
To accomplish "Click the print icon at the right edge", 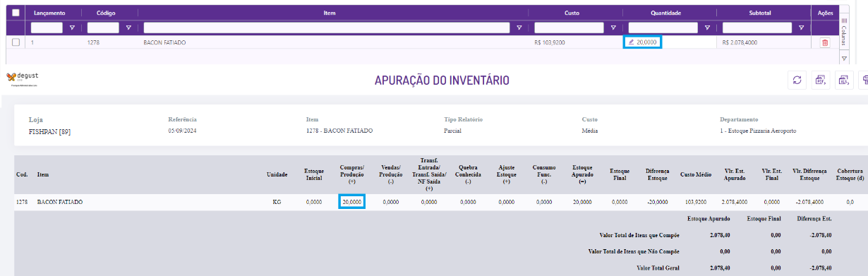I will pyautogui.click(x=864, y=80).
